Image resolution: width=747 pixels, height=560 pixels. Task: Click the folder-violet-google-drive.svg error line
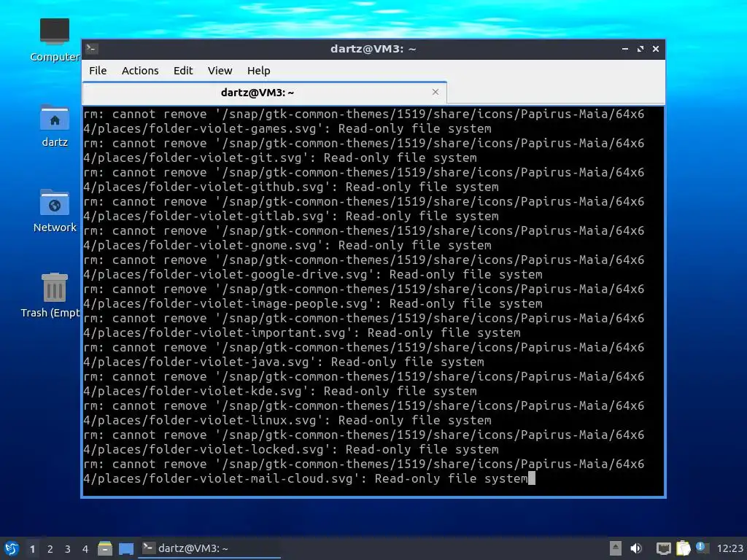point(363,267)
